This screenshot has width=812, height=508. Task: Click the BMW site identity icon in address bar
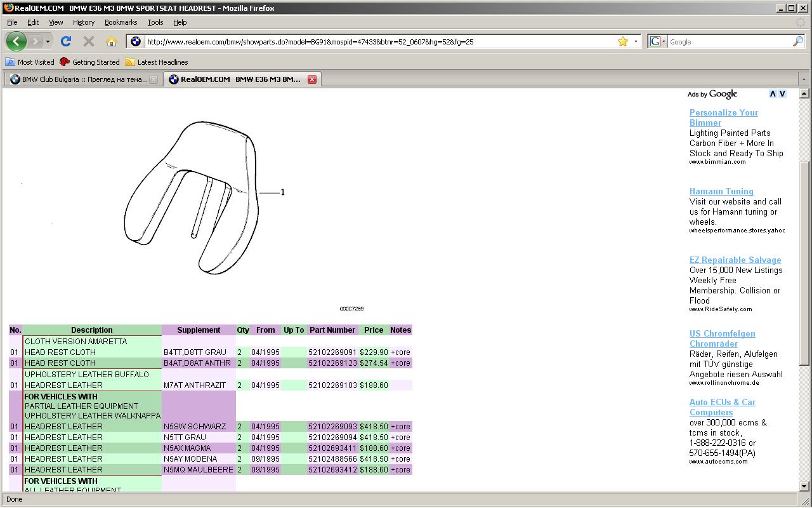click(x=135, y=41)
